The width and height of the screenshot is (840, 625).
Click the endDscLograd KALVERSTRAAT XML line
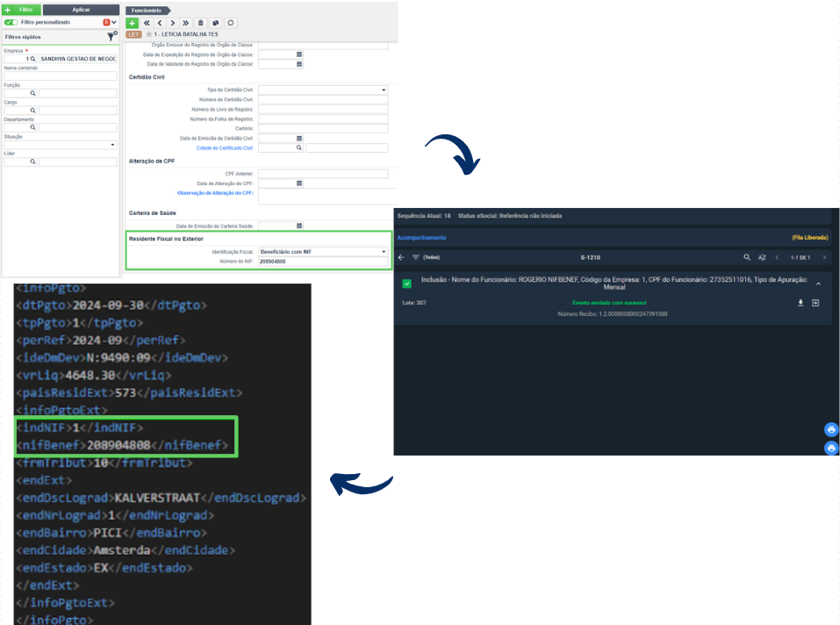tap(162, 498)
